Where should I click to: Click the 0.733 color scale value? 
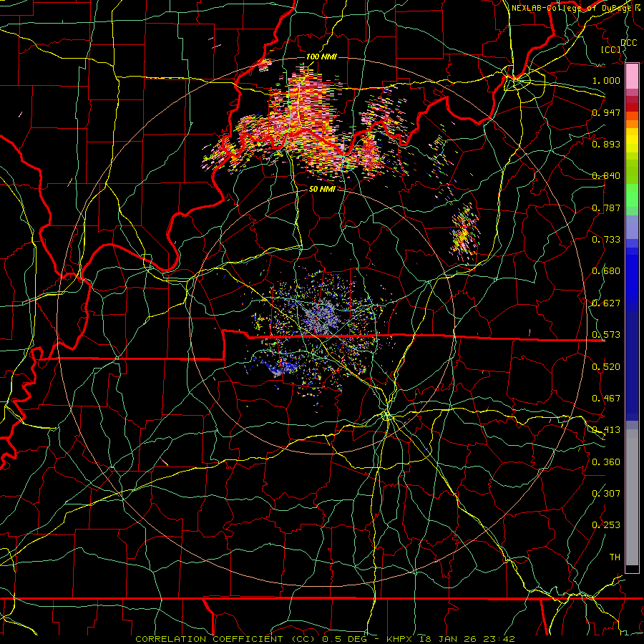coord(606,240)
